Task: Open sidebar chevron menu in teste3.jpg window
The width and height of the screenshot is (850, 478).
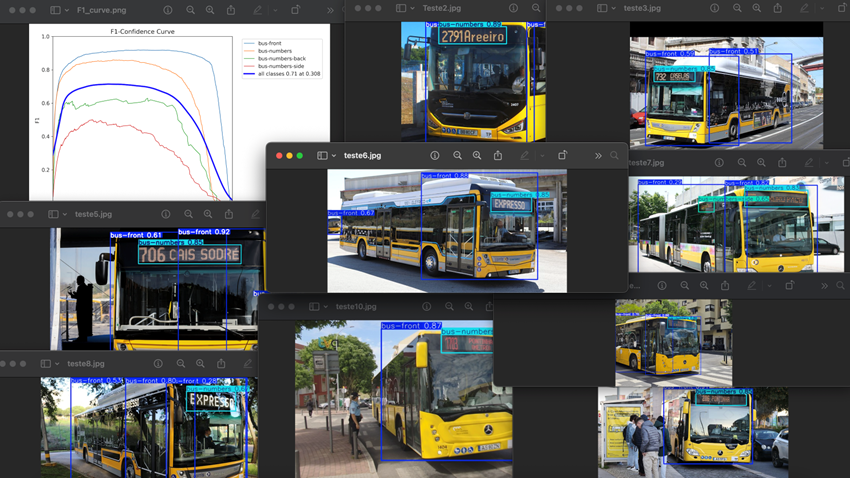Action: (613, 8)
